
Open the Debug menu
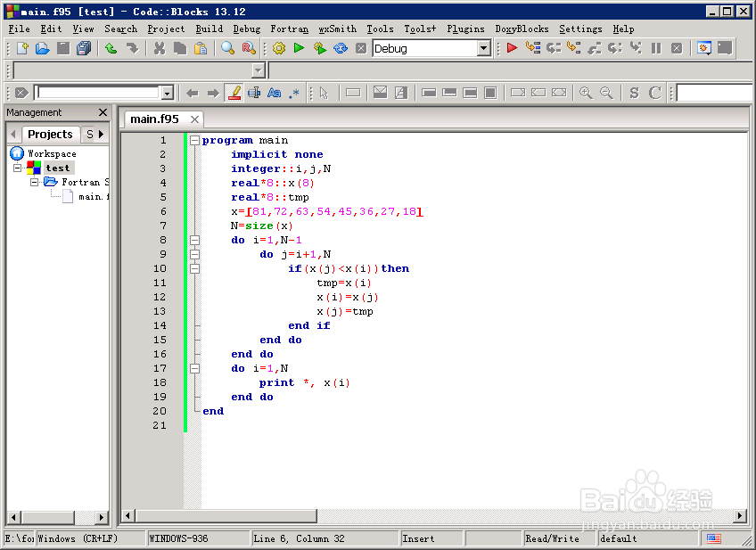tap(247, 29)
